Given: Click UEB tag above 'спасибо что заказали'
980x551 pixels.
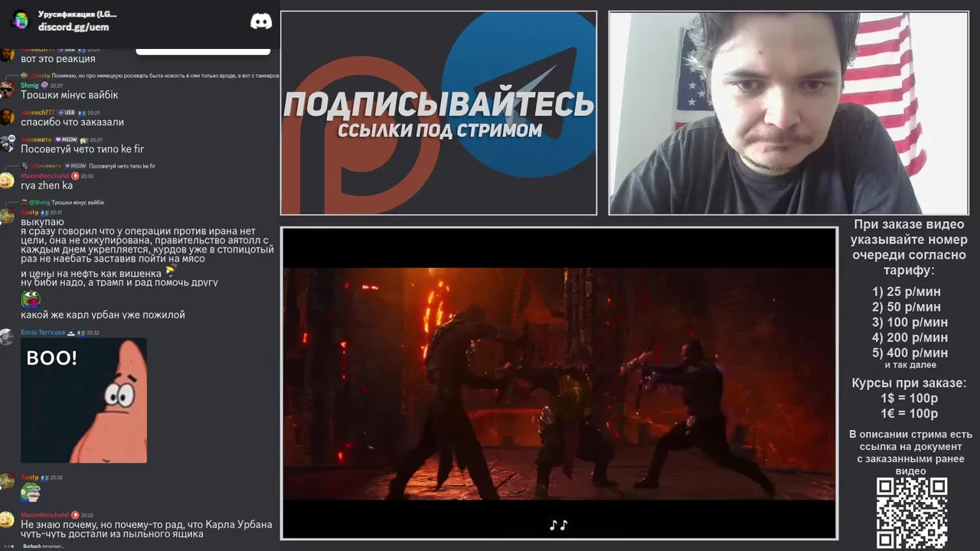Looking at the screenshot, I should point(67,112).
